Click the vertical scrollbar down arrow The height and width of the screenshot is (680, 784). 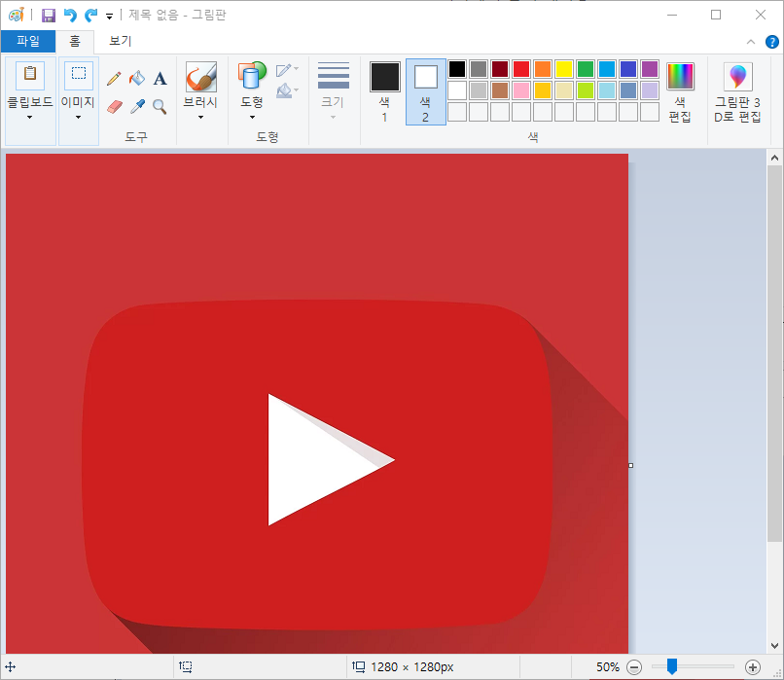tap(774, 646)
